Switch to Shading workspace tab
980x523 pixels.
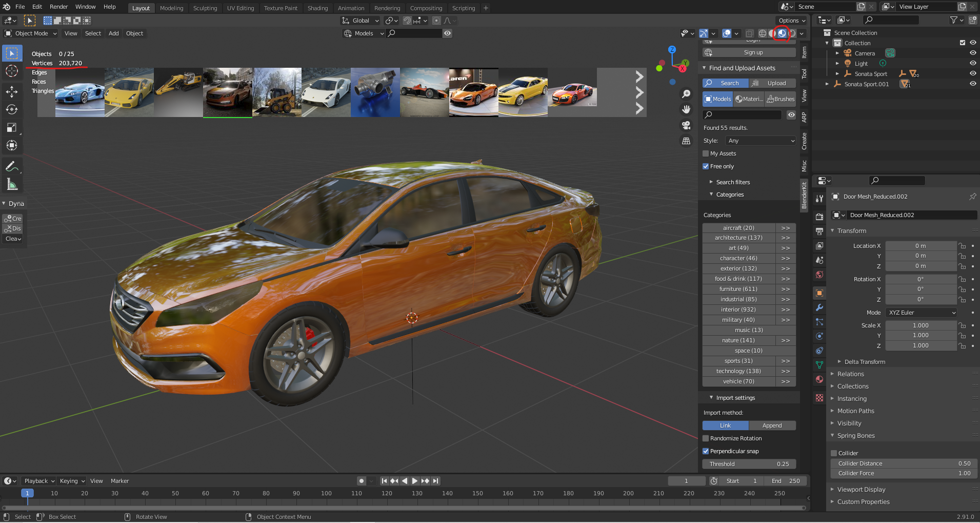(317, 8)
